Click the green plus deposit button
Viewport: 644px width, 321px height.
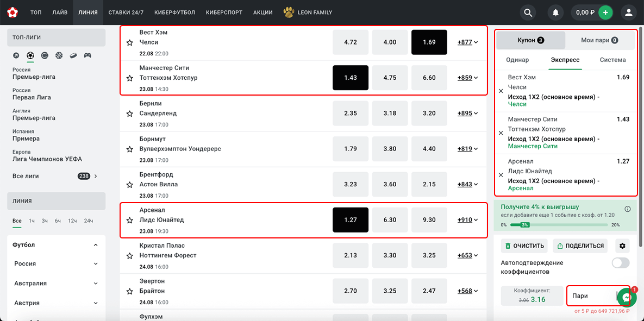pyautogui.click(x=605, y=12)
